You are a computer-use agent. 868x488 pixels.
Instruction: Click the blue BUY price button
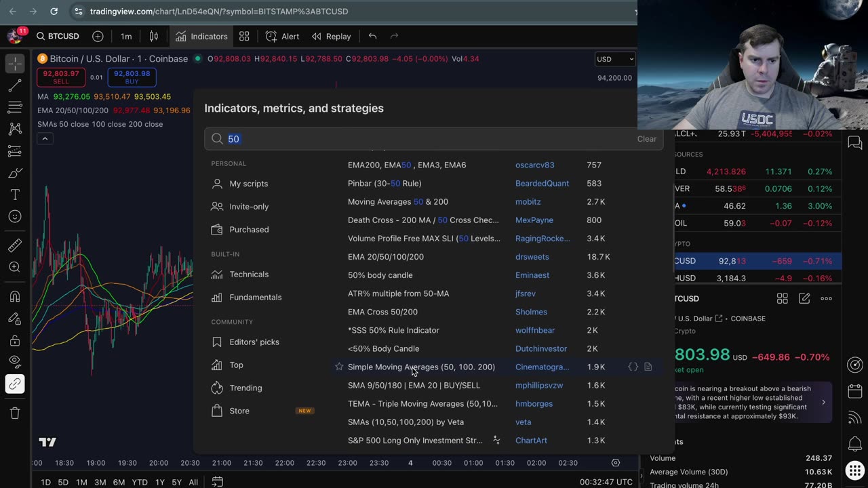pos(132,77)
